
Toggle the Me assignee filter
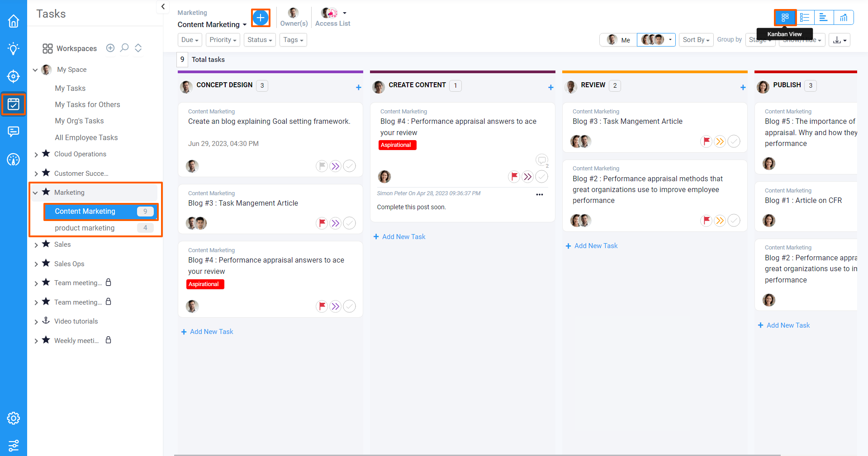pyautogui.click(x=618, y=40)
